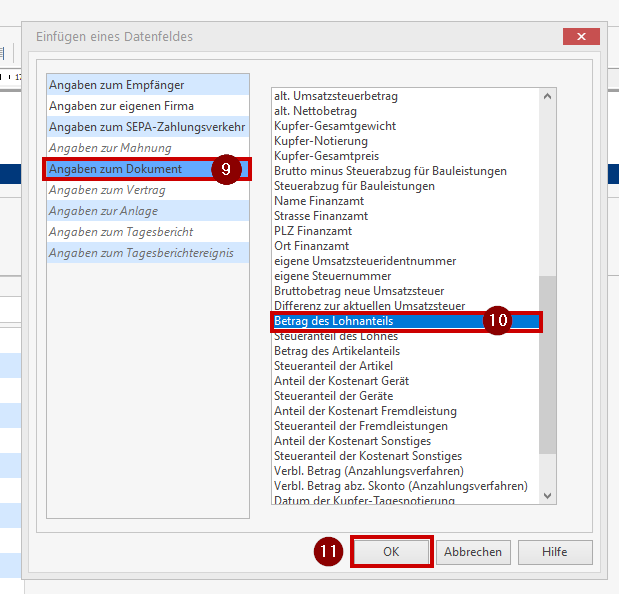
Task: Open Hilfe for this dialog
Action: pyautogui.click(x=555, y=552)
